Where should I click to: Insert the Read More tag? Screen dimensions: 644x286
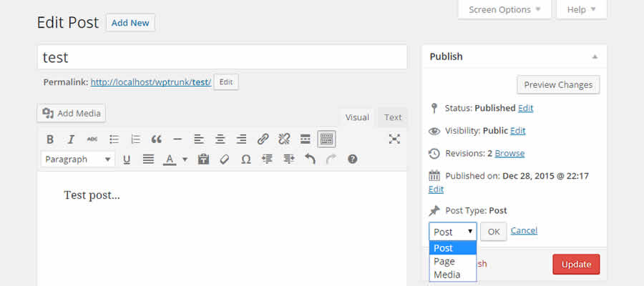point(305,139)
